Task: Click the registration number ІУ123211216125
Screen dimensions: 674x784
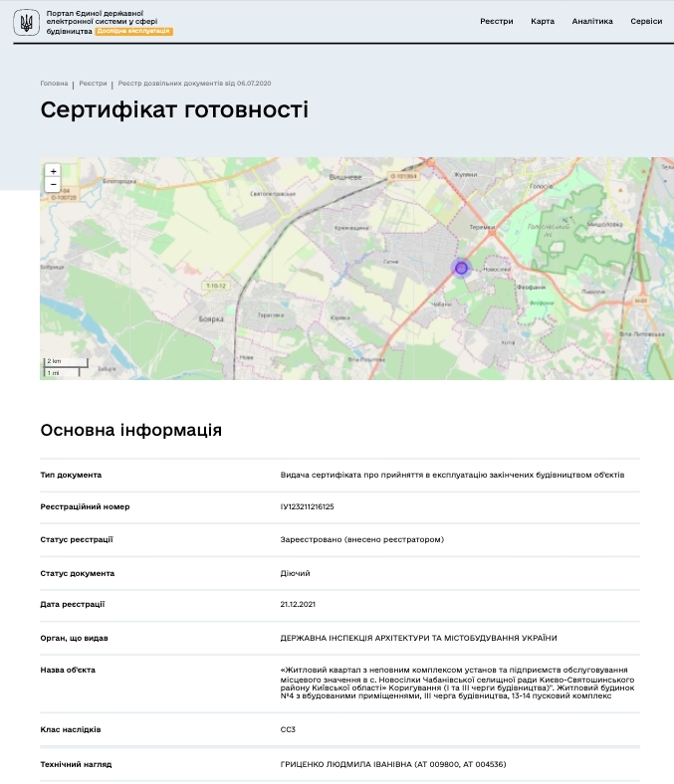Action: tap(307, 507)
